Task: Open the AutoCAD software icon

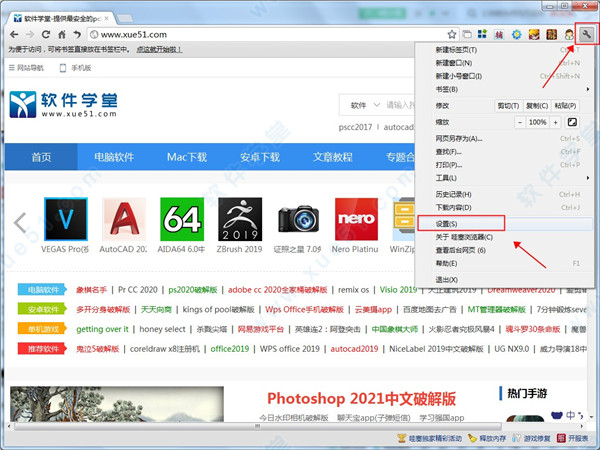Action: coord(124,219)
